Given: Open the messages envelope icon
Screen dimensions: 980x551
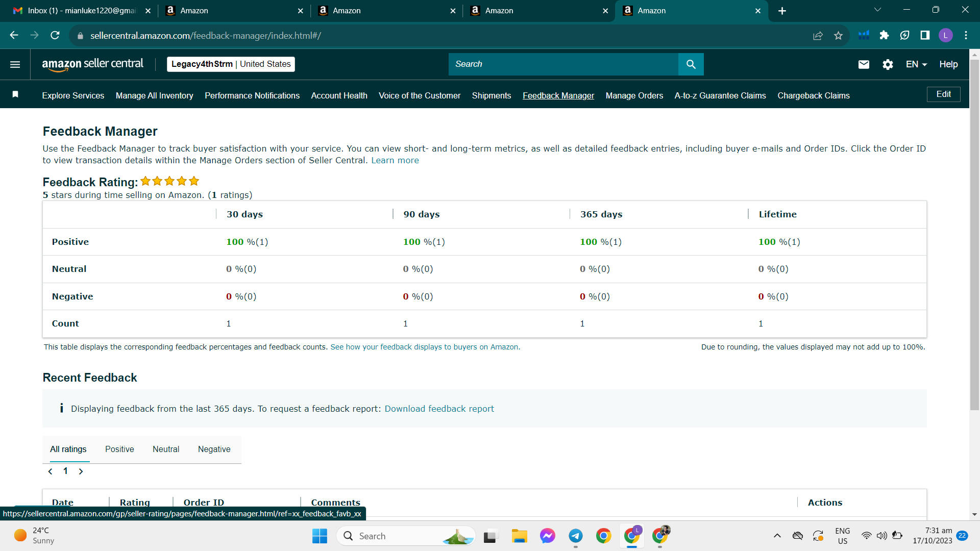Looking at the screenshot, I should pyautogui.click(x=864, y=64).
